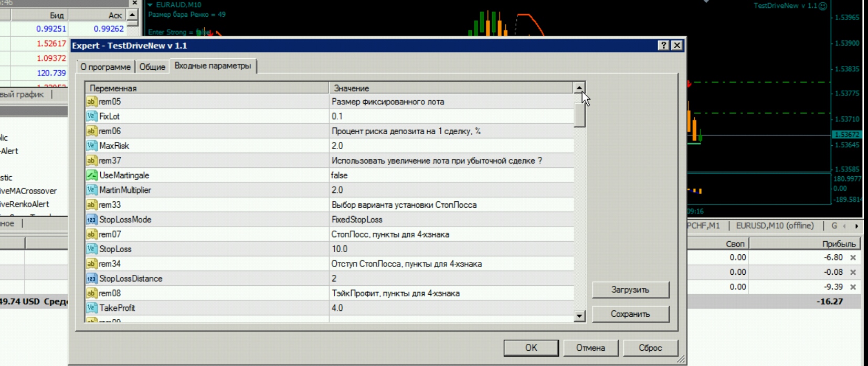This screenshot has width=868, height=366.
Task: Click the integer icon beside StopLossMode
Action: (x=91, y=220)
